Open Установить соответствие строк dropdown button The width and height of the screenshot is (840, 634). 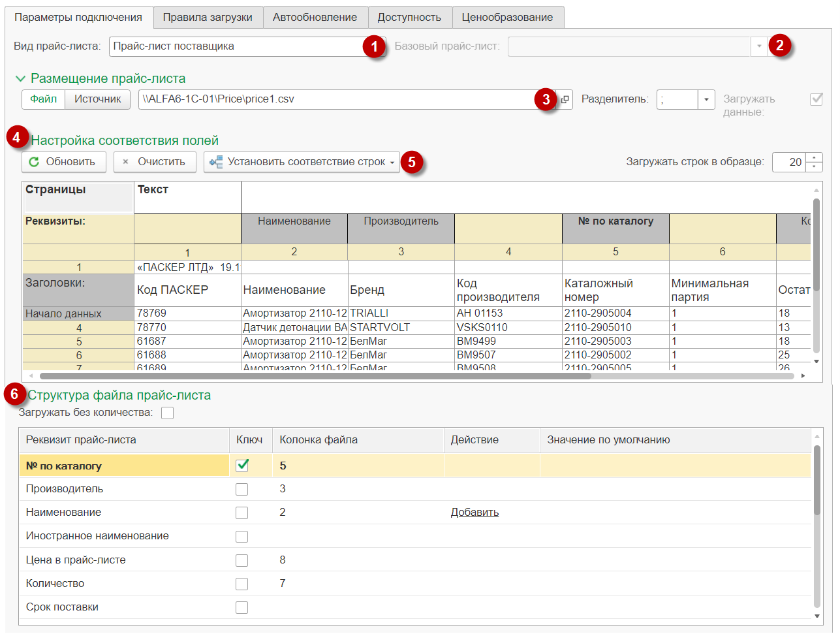[302, 162]
